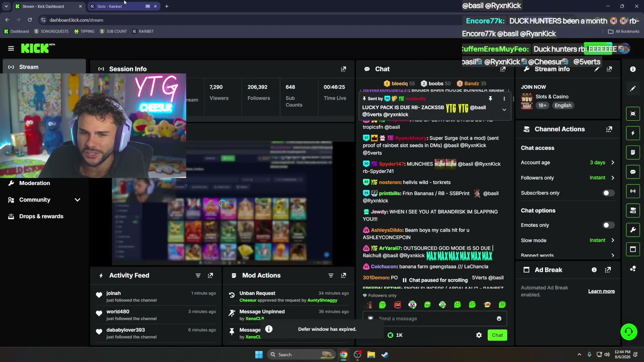The height and width of the screenshot is (362, 644).
Task: Open pinned message options menu
Action: tap(504, 99)
